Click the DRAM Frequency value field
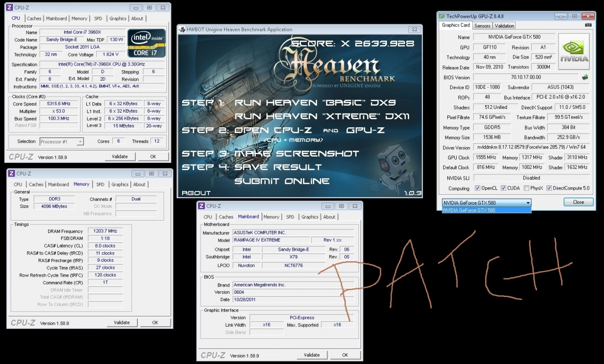This screenshot has height=364, width=604. tap(104, 232)
